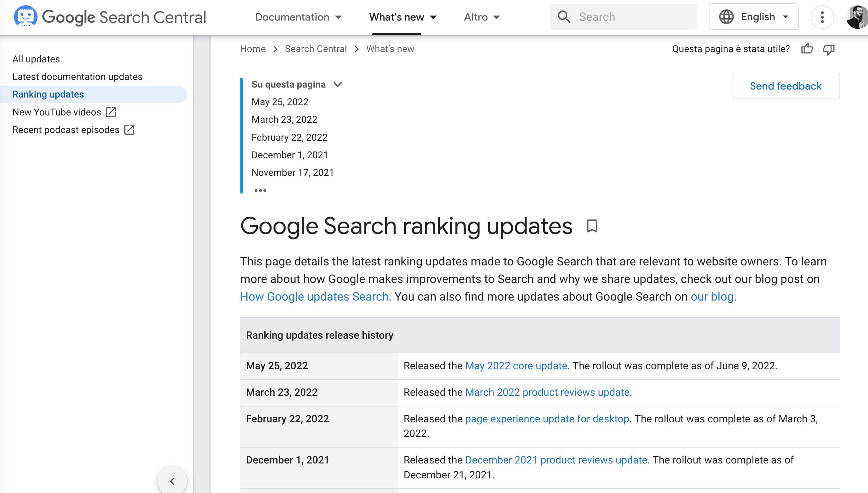The width and height of the screenshot is (868, 493).
Task: Click the Send feedback button
Action: tap(786, 86)
